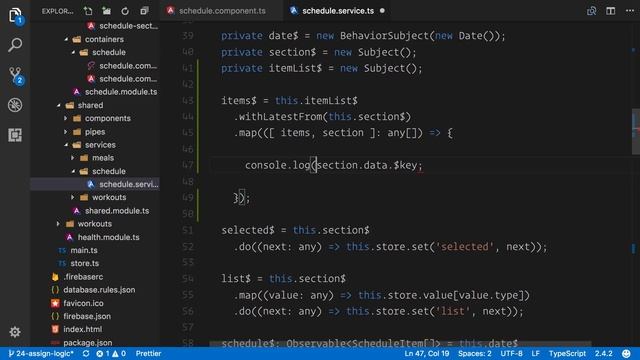
Task: Change end of line via LF
Action: (536, 353)
